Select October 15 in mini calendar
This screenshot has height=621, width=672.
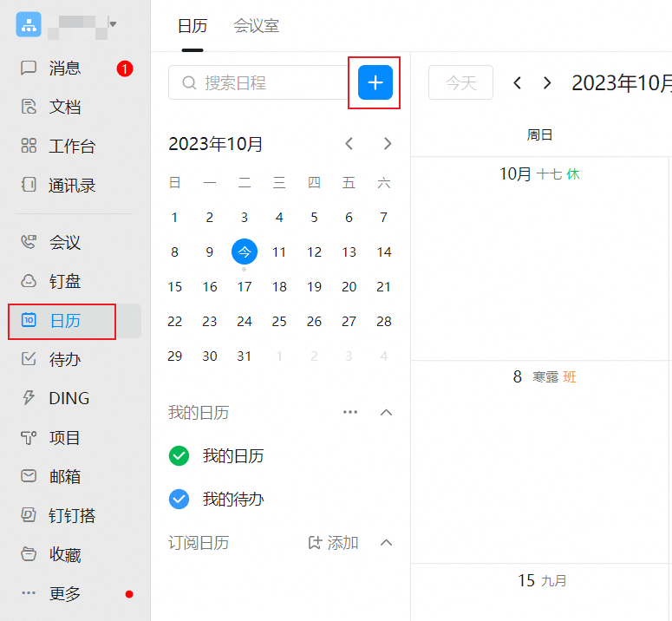(x=174, y=287)
